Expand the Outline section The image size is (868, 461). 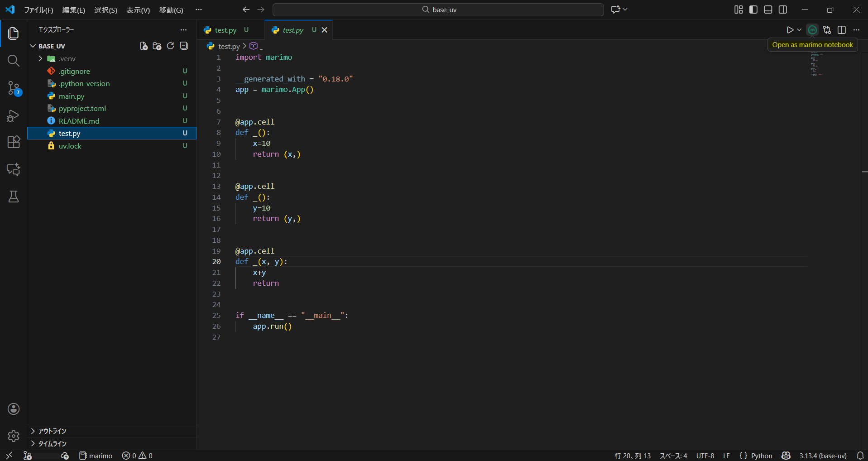[51, 431]
